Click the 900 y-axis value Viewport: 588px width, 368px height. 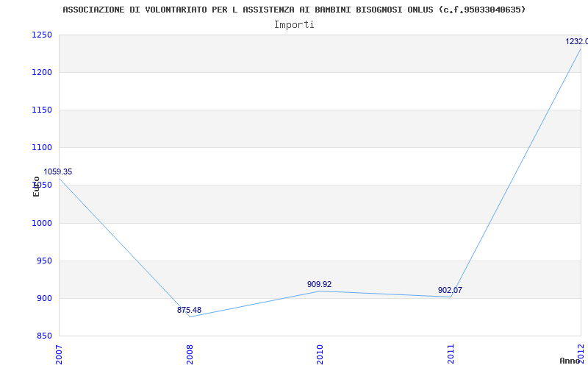click(x=43, y=299)
